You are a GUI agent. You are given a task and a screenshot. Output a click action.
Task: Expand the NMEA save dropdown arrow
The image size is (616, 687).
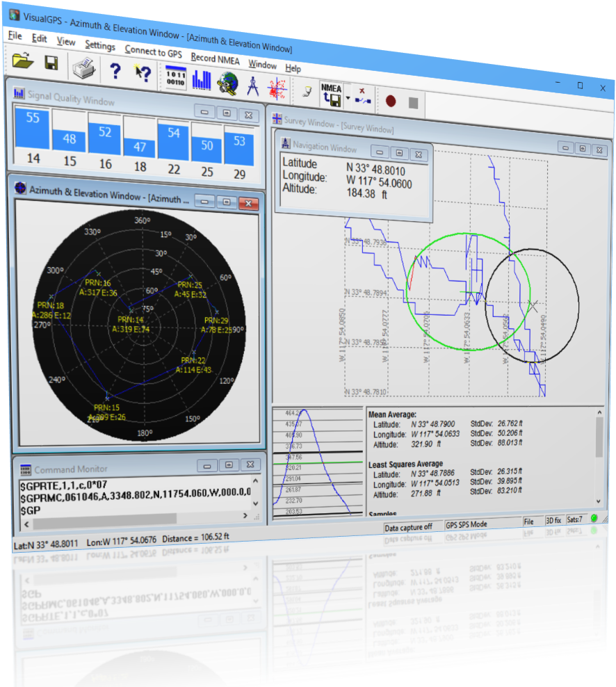point(348,98)
